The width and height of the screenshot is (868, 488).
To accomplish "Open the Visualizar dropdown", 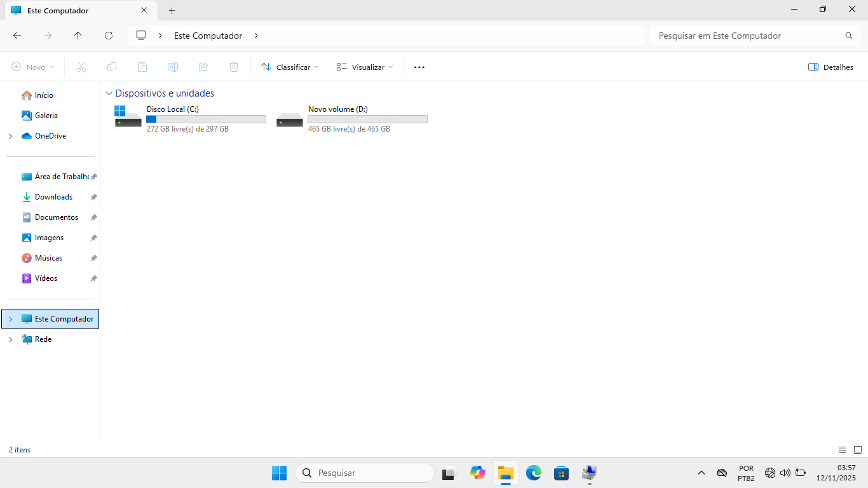I will pyautogui.click(x=364, y=67).
